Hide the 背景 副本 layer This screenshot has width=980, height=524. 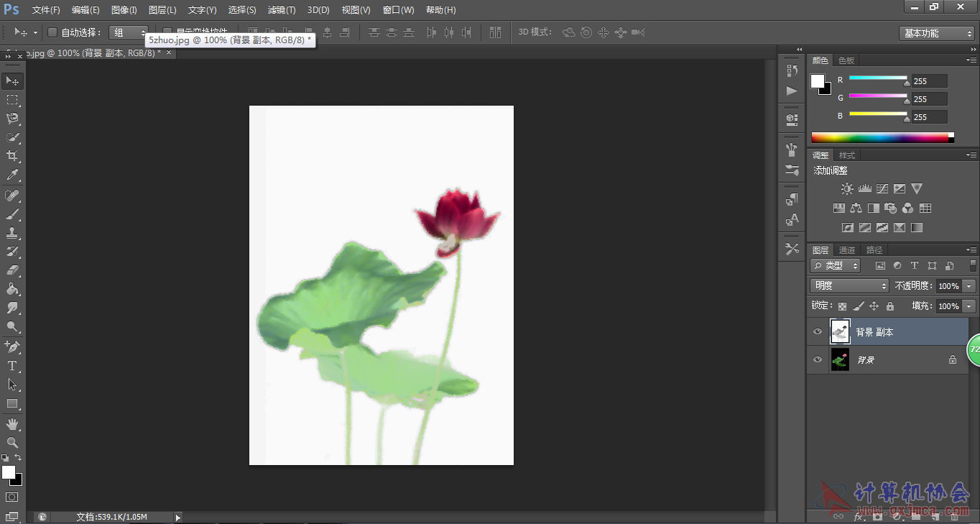coord(817,332)
